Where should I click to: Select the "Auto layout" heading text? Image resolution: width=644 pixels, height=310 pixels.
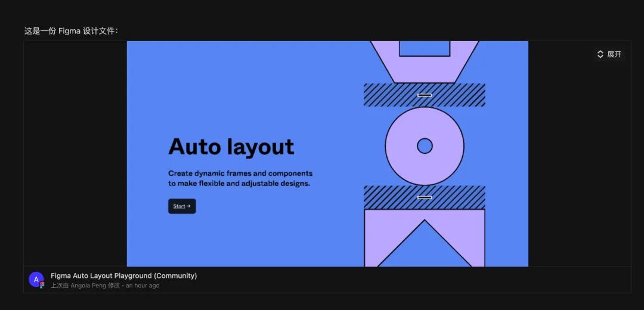pos(231,147)
